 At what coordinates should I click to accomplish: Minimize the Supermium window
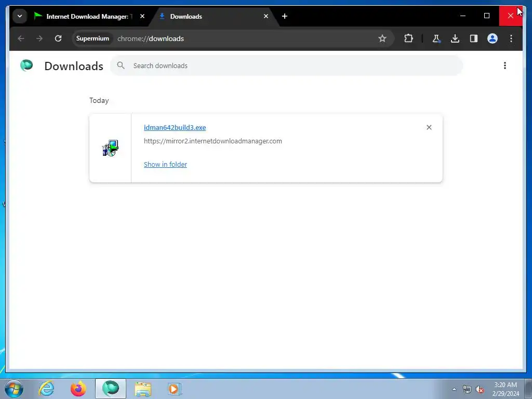click(463, 16)
